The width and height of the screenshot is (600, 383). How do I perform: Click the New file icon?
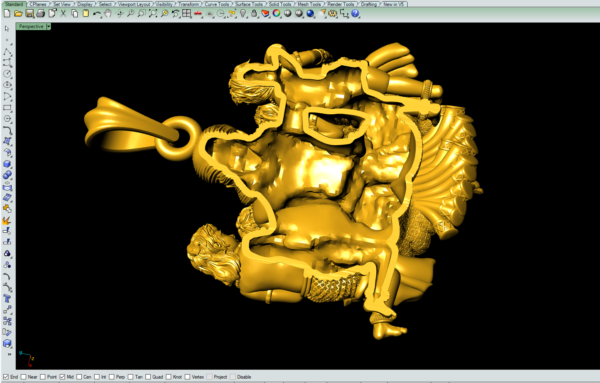coord(7,14)
